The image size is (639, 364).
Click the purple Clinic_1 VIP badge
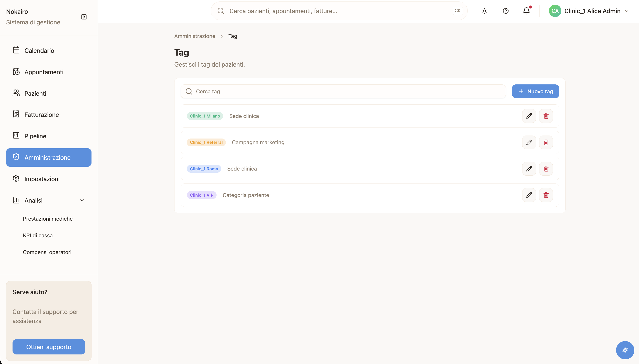tap(202, 195)
